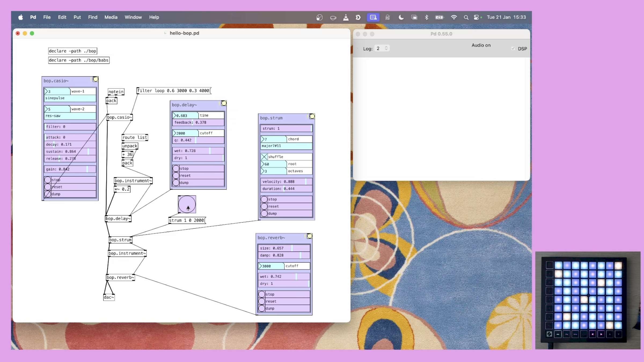Click the battery status icon
Viewport: 644px width, 362px height.
tap(439, 17)
